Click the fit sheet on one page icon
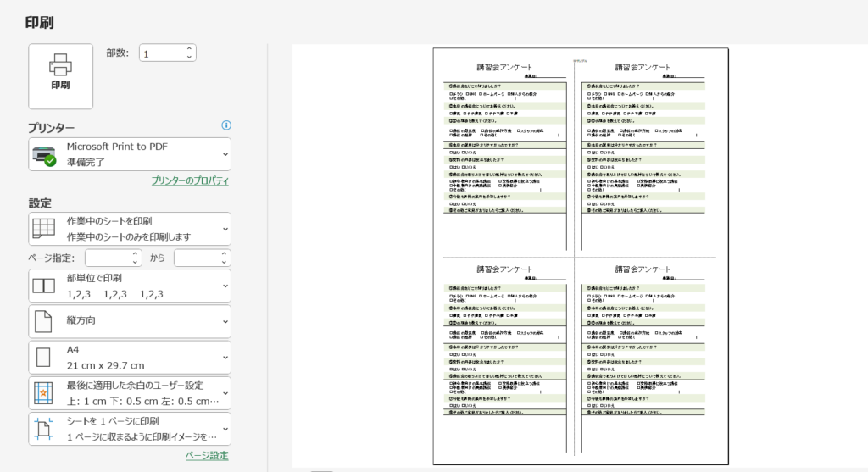This screenshot has height=472, width=868. [x=43, y=429]
